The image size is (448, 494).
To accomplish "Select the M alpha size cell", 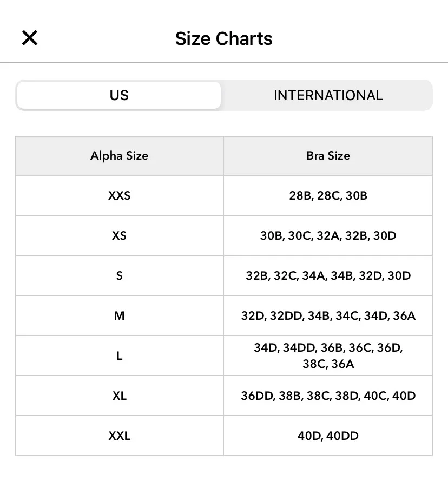I will point(120,315).
